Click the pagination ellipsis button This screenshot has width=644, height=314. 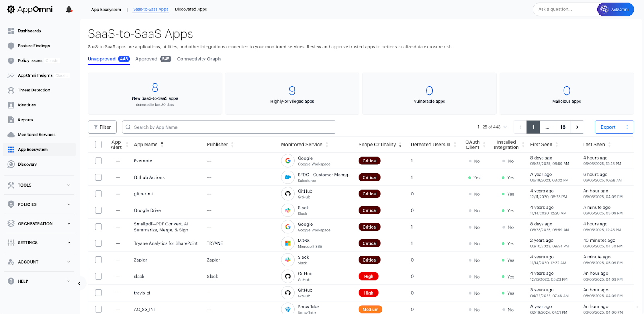point(547,127)
